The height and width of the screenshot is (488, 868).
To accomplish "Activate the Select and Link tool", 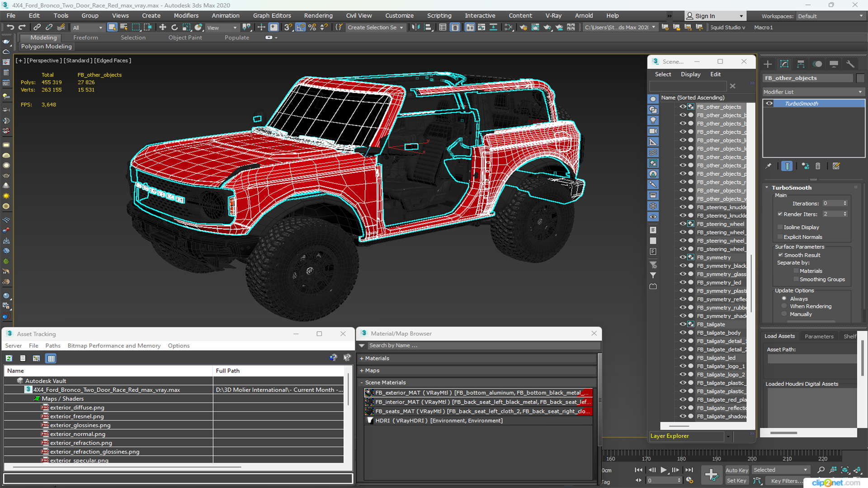I will tap(37, 27).
